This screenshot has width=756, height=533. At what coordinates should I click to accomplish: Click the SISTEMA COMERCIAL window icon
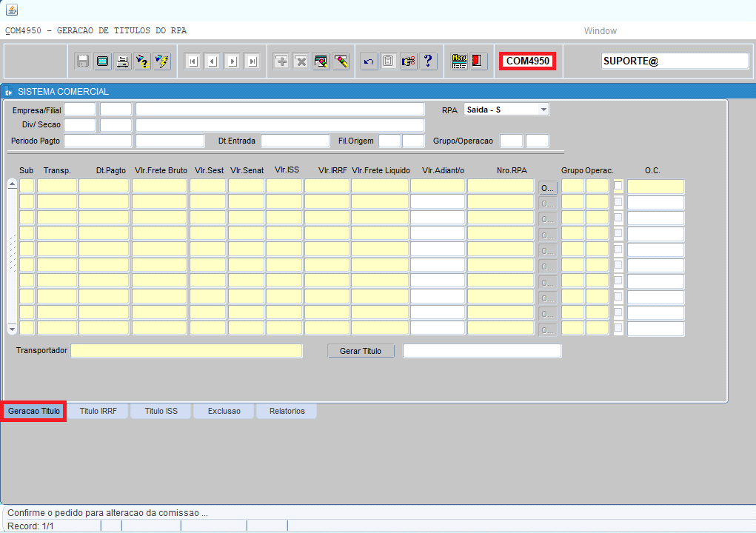(8, 92)
